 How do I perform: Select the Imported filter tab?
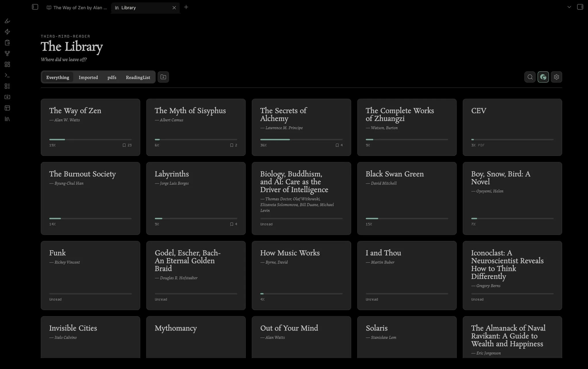[88, 77]
